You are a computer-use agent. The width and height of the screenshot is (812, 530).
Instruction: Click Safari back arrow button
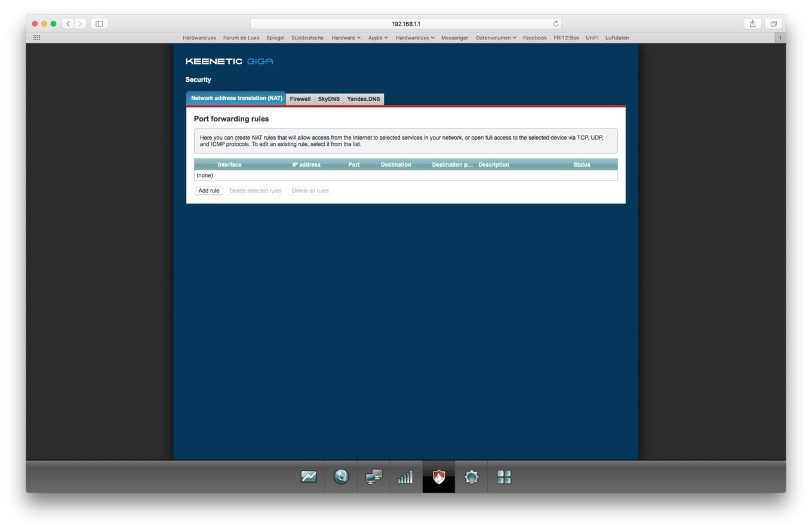(x=68, y=24)
